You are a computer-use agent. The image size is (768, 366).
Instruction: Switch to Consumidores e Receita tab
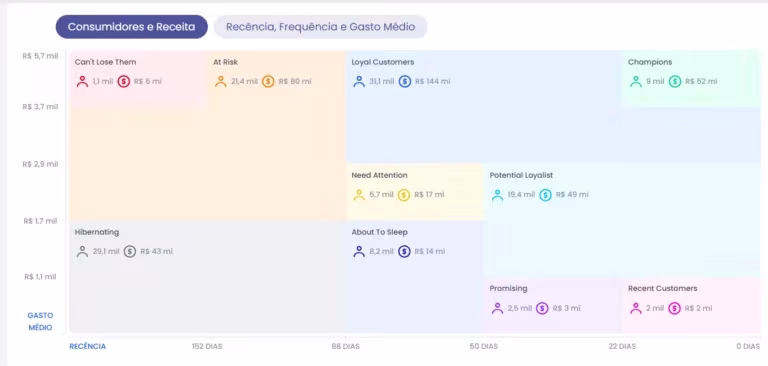pos(131,27)
